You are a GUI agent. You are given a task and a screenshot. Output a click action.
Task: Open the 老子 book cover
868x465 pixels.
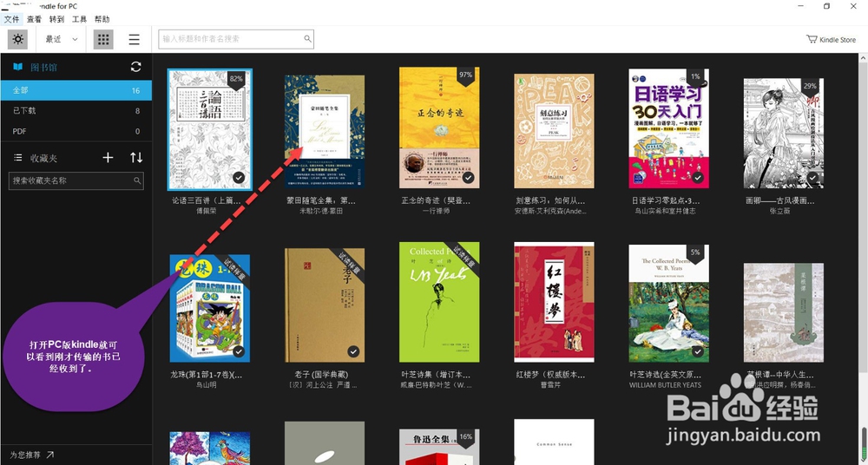pyautogui.click(x=325, y=305)
